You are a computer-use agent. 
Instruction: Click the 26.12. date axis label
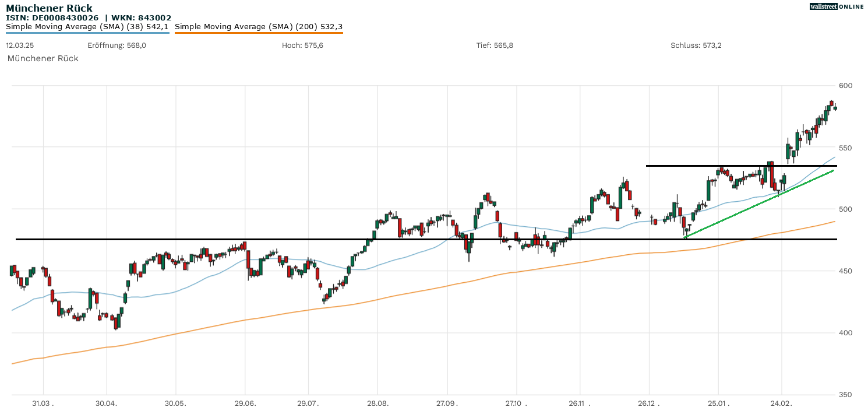tap(648, 403)
